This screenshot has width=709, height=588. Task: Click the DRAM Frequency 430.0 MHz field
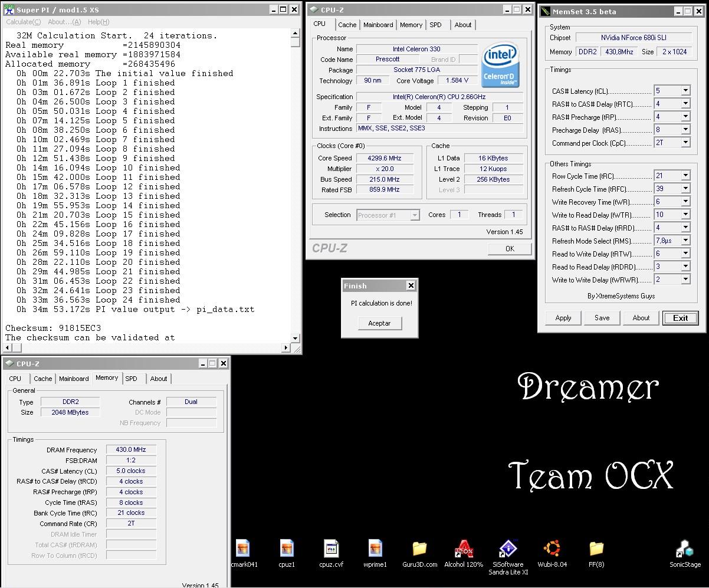[x=131, y=449]
